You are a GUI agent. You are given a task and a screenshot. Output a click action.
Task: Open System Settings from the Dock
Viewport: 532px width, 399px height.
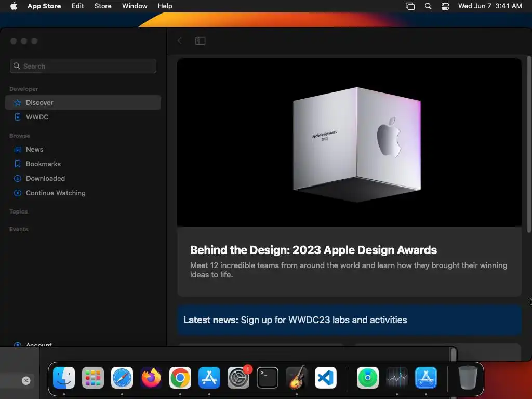(x=238, y=378)
